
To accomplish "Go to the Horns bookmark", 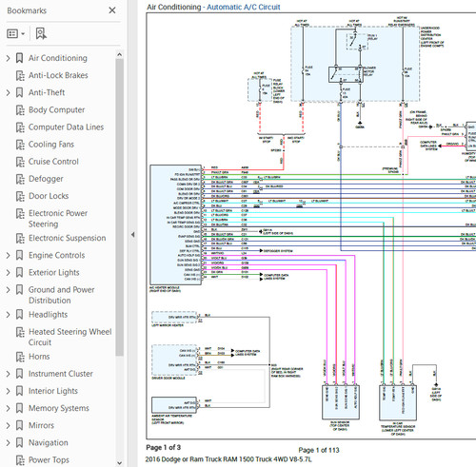I will (39, 357).
